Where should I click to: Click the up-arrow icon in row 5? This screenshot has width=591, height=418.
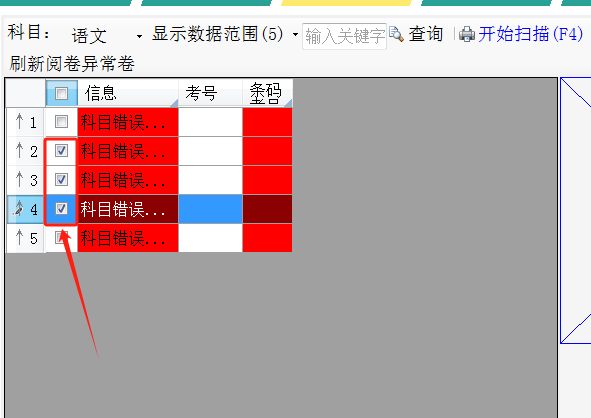(x=20, y=238)
